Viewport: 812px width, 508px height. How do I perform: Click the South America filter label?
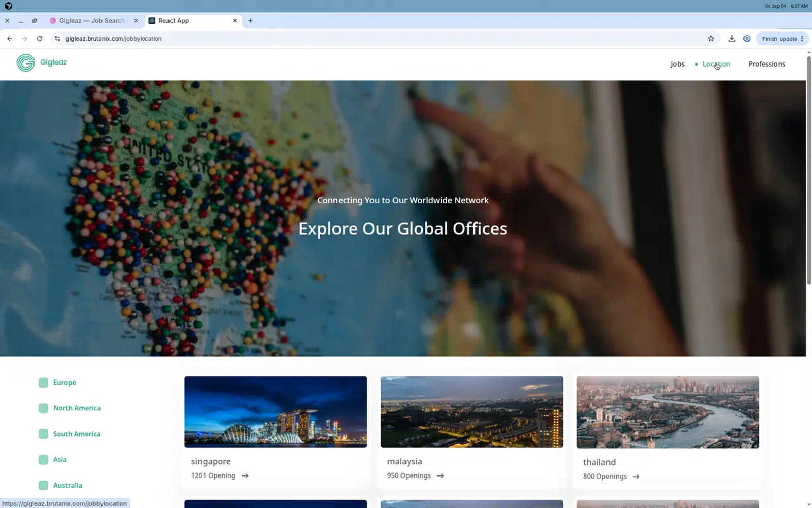pyautogui.click(x=77, y=434)
